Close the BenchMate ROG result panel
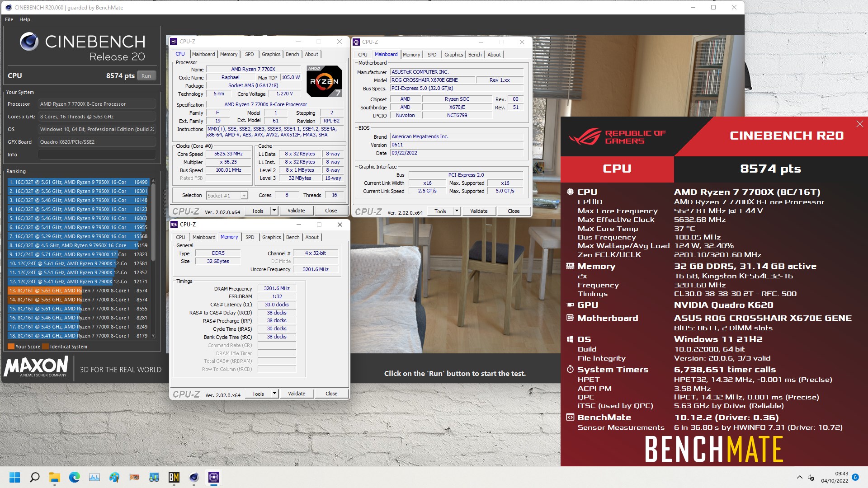 859,124
